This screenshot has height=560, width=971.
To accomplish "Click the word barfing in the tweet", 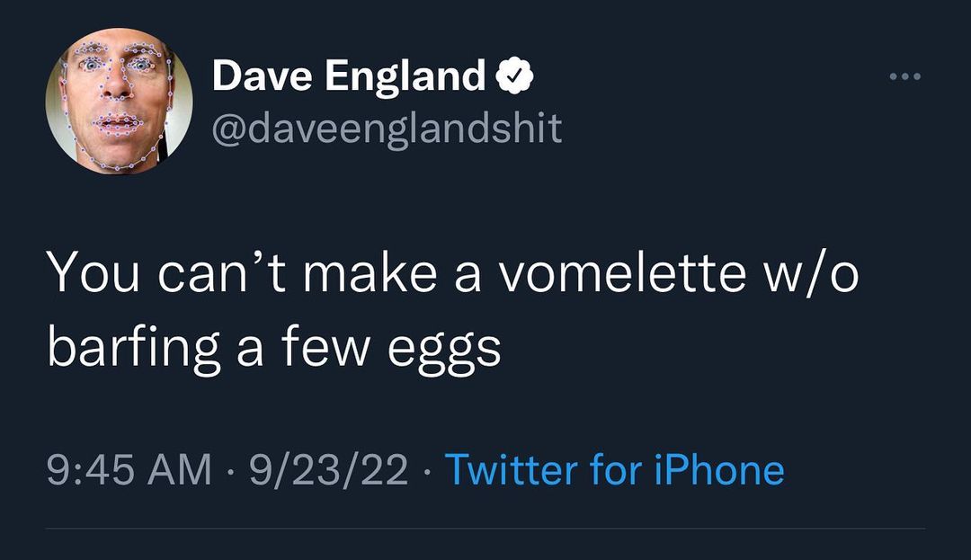I will tap(133, 348).
